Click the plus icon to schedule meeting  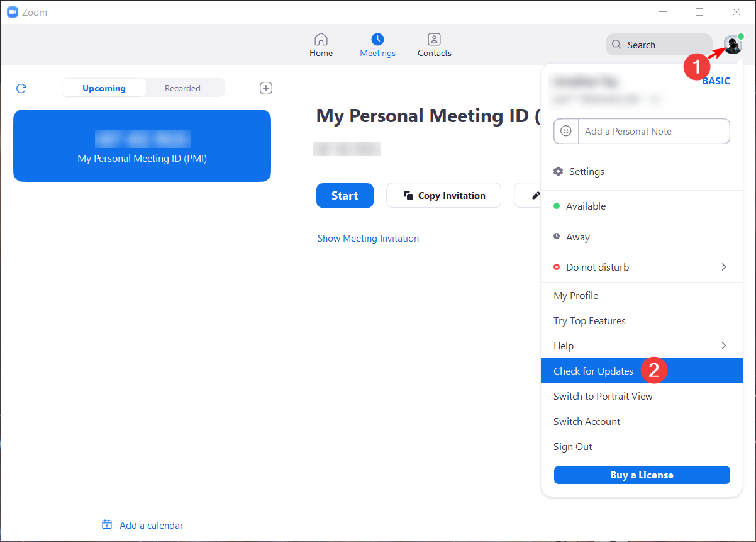[x=266, y=88]
